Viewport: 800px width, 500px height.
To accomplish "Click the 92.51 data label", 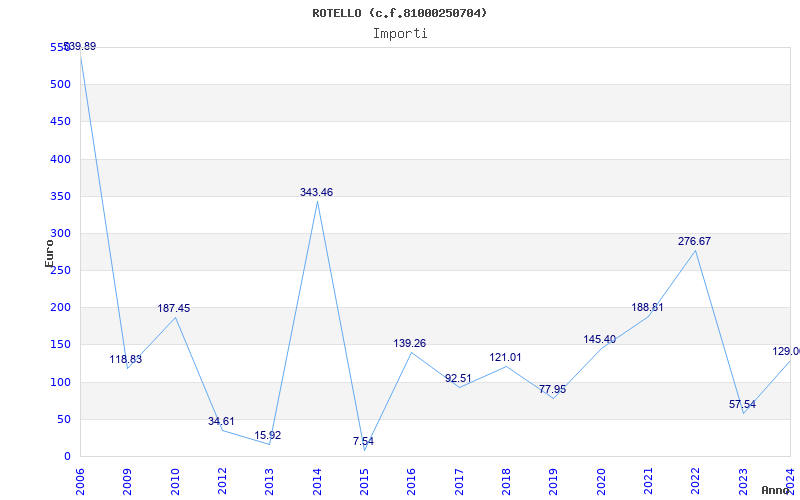I will pyautogui.click(x=458, y=378).
